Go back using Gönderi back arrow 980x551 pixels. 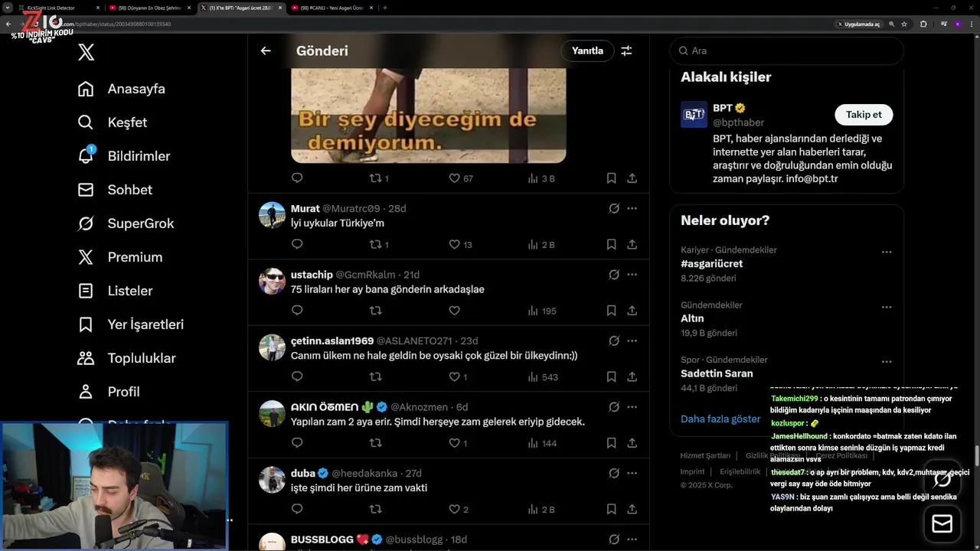pos(266,51)
